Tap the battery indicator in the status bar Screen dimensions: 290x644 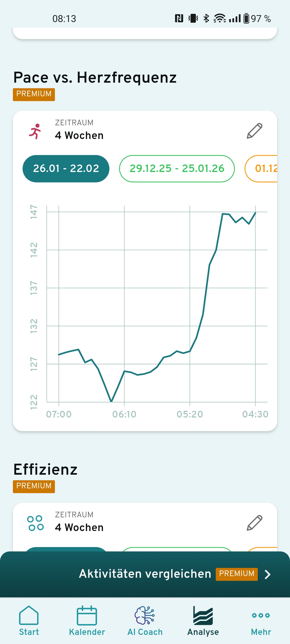[246, 19]
